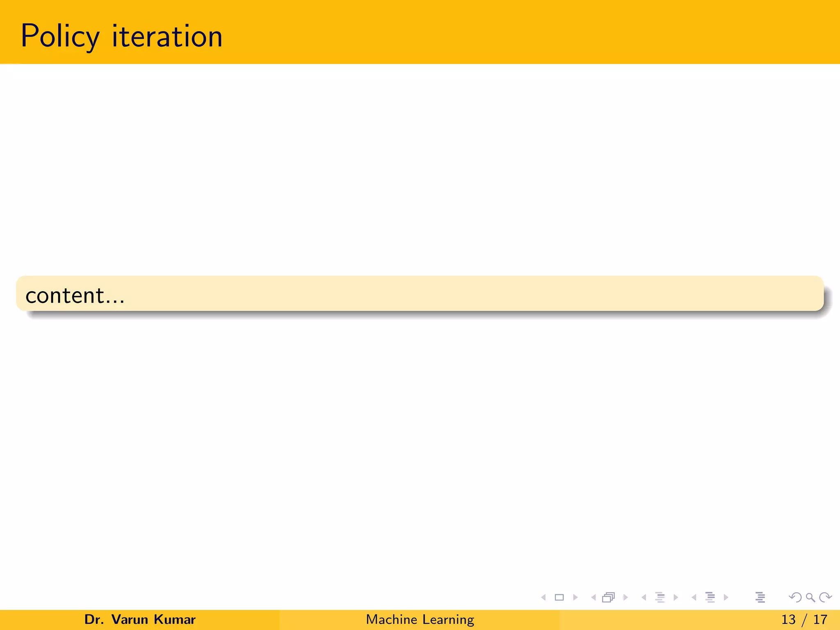Click the next slide arrow
The image size is (840, 630).
[x=575, y=598]
